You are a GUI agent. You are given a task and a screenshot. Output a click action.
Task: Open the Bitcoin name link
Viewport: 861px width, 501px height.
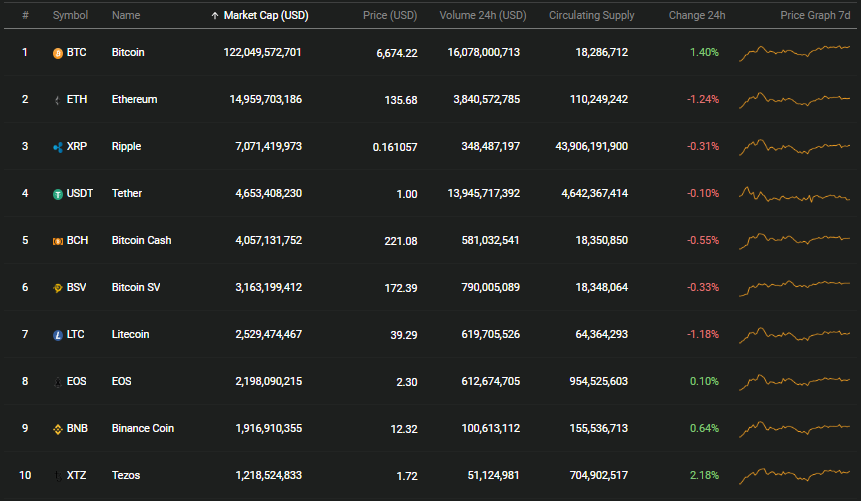[128, 52]
